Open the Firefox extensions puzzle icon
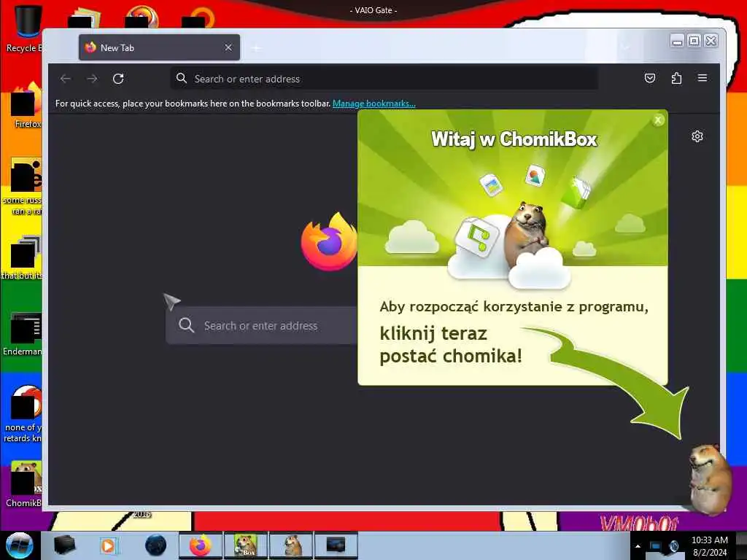This screenshot has width=747, height=560. click(676, 78)
